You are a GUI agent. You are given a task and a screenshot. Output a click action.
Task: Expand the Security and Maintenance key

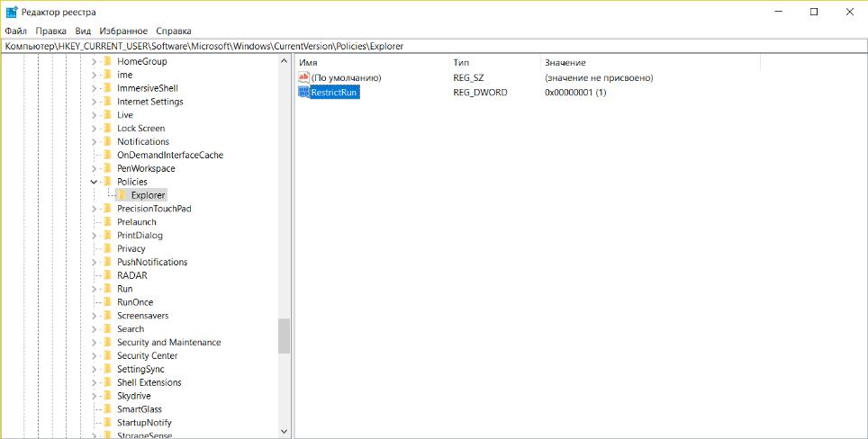94,342
